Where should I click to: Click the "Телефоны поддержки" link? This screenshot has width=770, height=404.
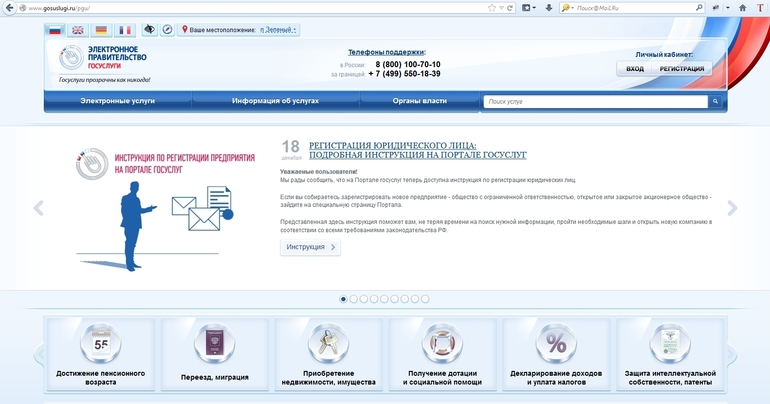point(387,52)
